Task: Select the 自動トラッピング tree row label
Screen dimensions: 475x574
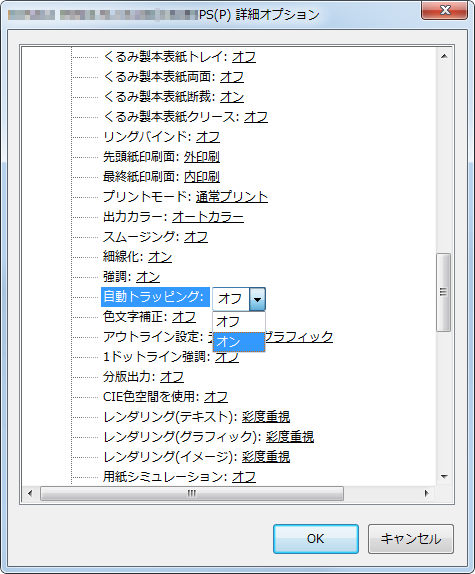Action: click(155, 297)
